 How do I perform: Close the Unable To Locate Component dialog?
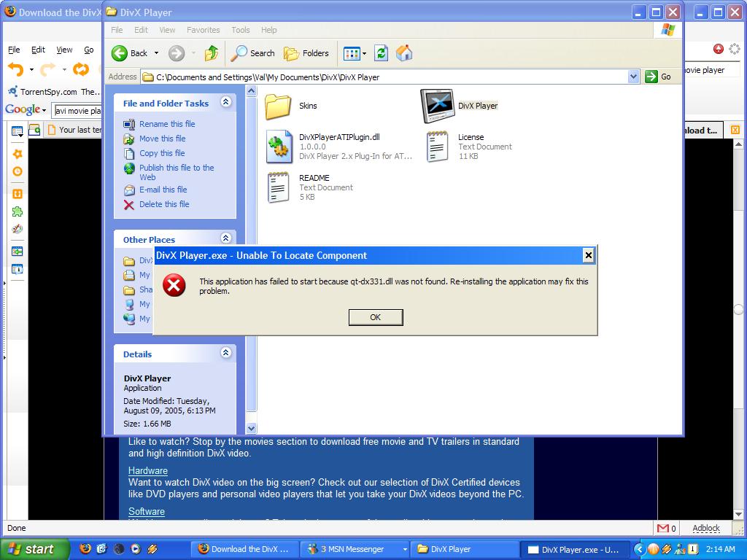pyautogui.click(x=588, y=255)
